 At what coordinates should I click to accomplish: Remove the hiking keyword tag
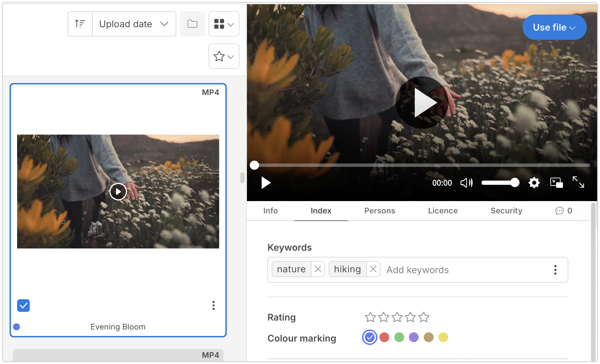point(373,269)
